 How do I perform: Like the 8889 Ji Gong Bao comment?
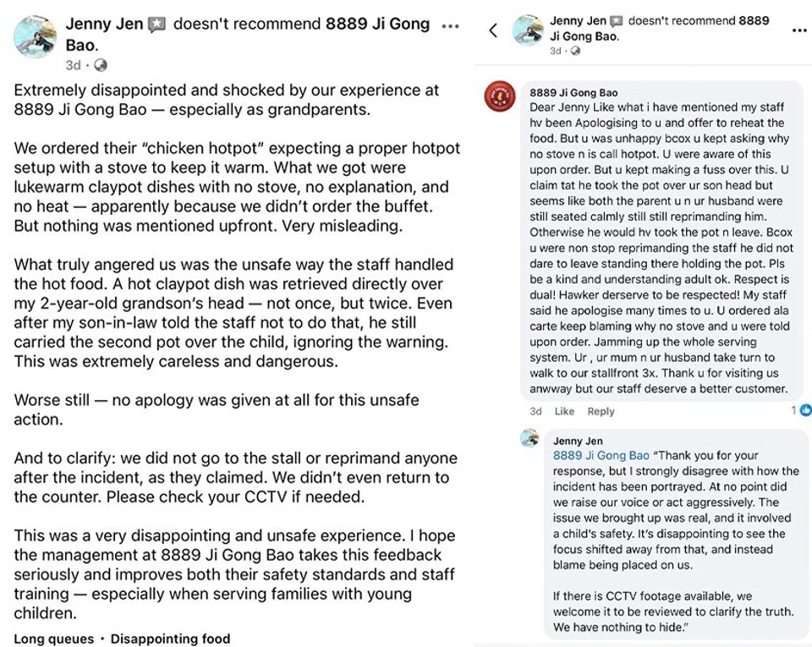tap(564, 412)
